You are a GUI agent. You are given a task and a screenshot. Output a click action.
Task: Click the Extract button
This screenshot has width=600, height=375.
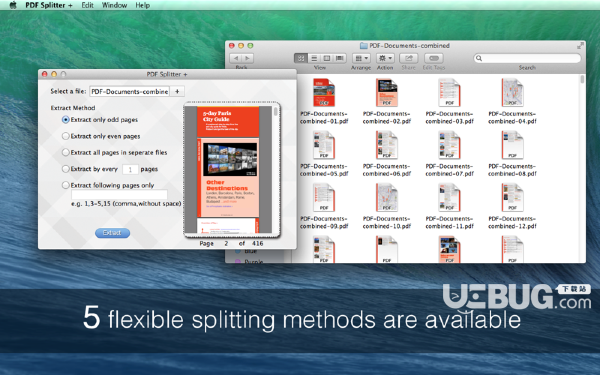[x=112, y=233]
